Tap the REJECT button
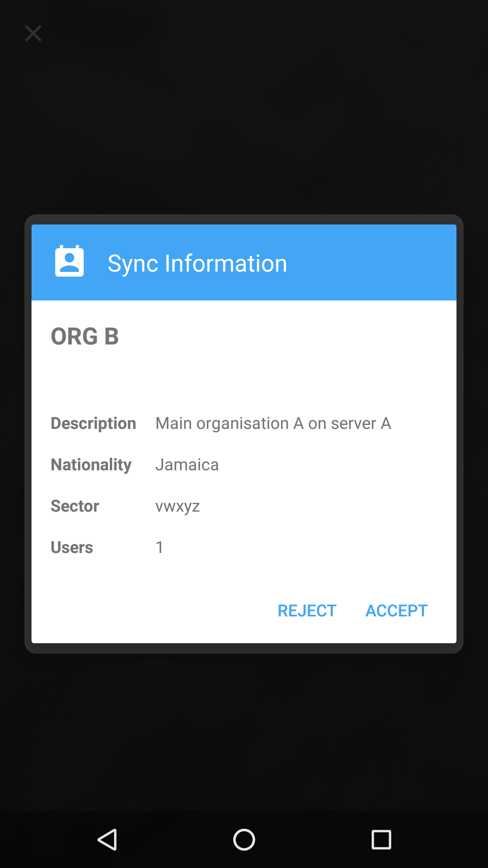Image resolution: width=488 pixels, height=868 pixels. tap(307, 611)
